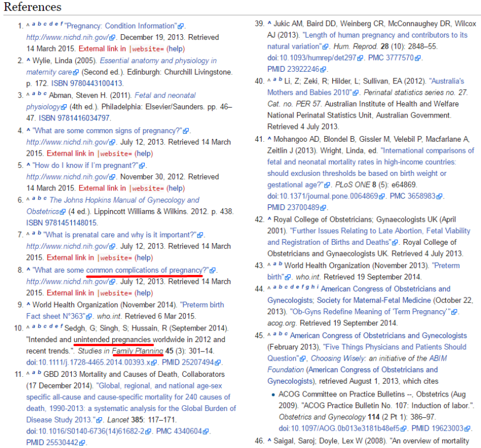Image resolution: width=481 pixels, height=448 pixels.
Task: Open doi:10.1093/humrep/det297 link
Action: [311, 58]
